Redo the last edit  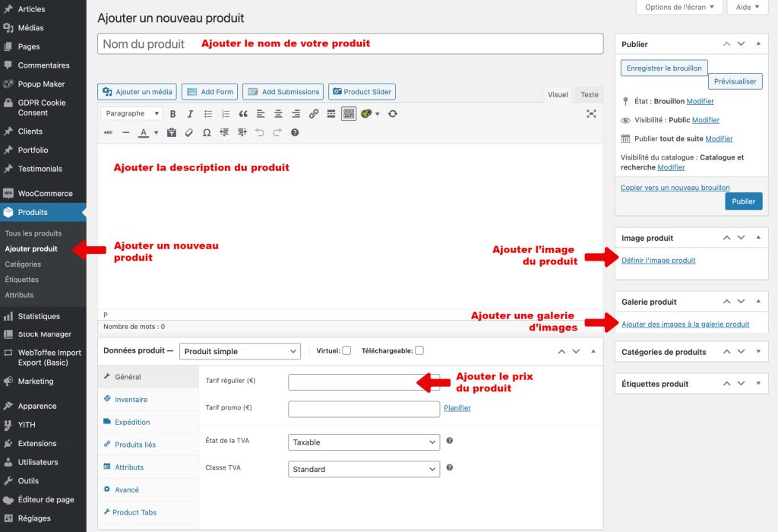pos(277,132)
